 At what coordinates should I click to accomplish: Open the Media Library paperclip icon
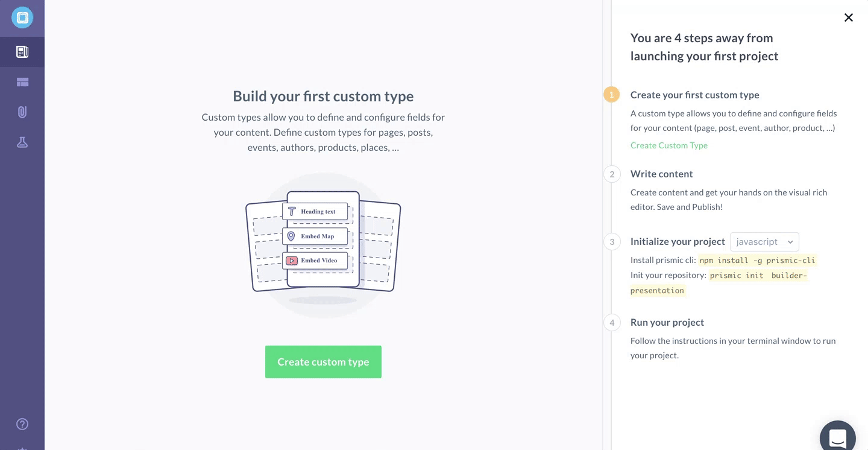(x=22, y=112)
